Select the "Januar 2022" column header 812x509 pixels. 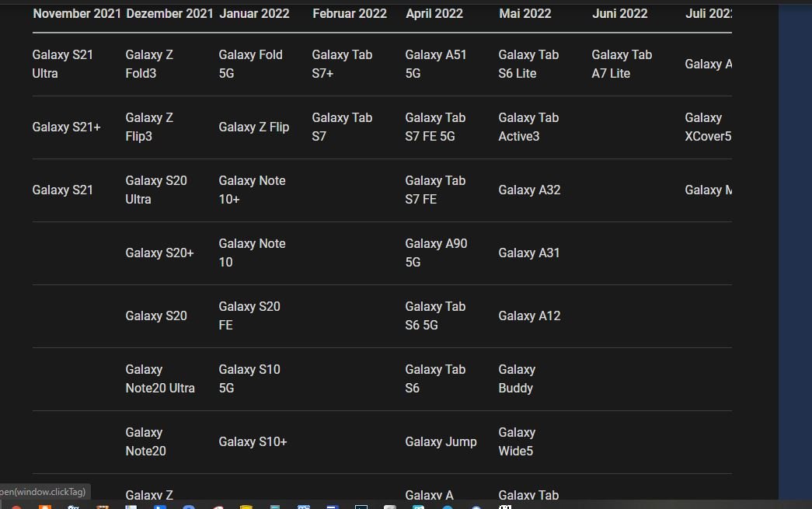[x=254, y=13]
